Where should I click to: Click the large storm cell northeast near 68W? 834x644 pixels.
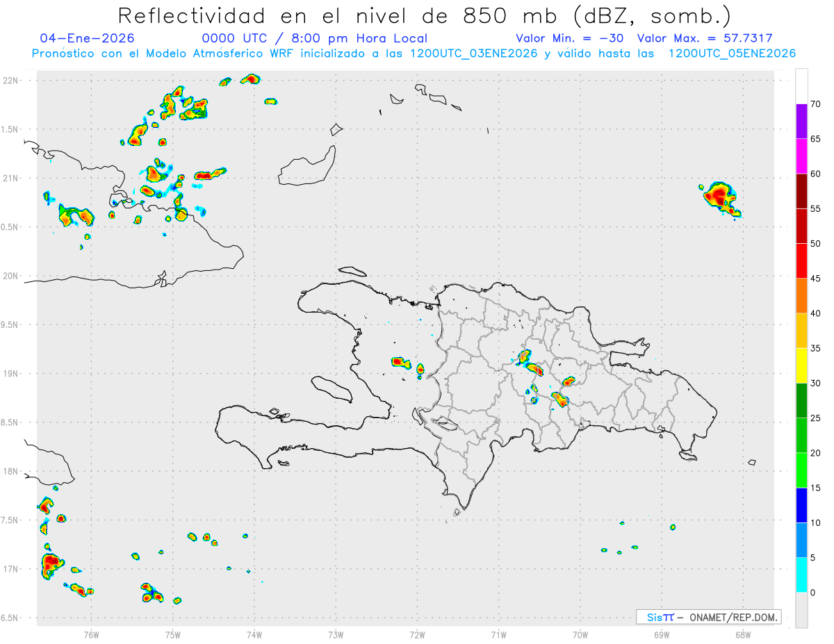[721, 199]
